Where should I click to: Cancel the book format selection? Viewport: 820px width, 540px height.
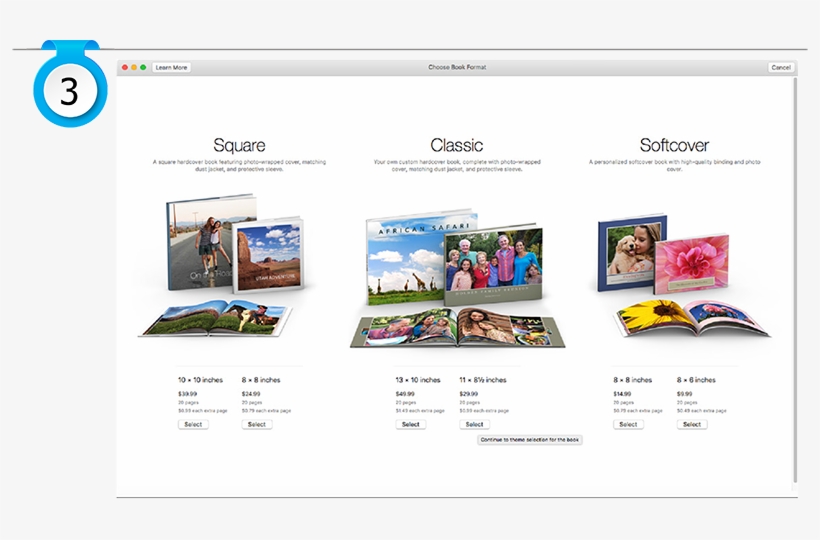781,68
